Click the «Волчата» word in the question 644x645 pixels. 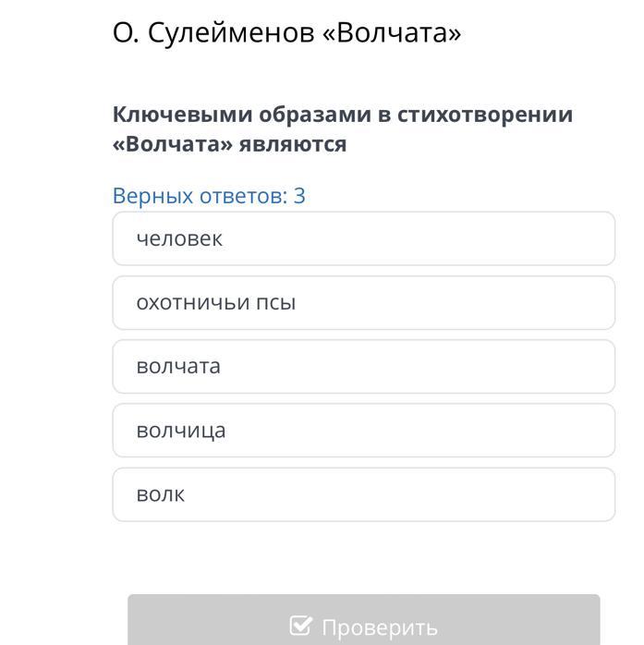[173, 144]
